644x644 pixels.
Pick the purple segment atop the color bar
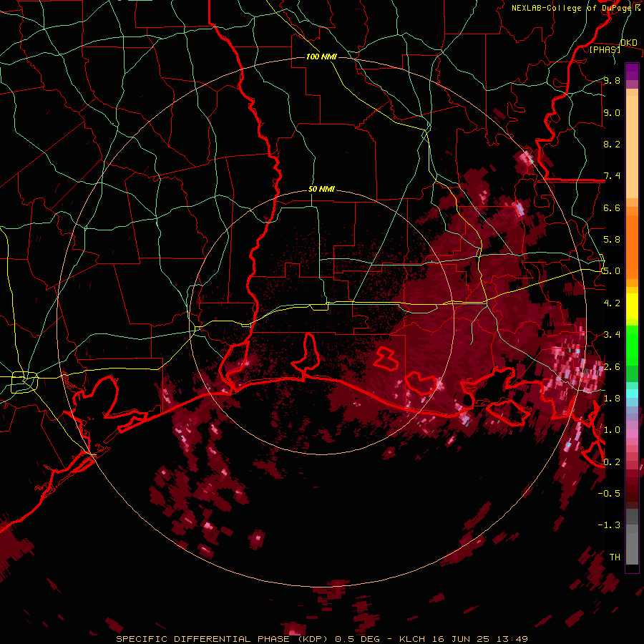(632, 72)
